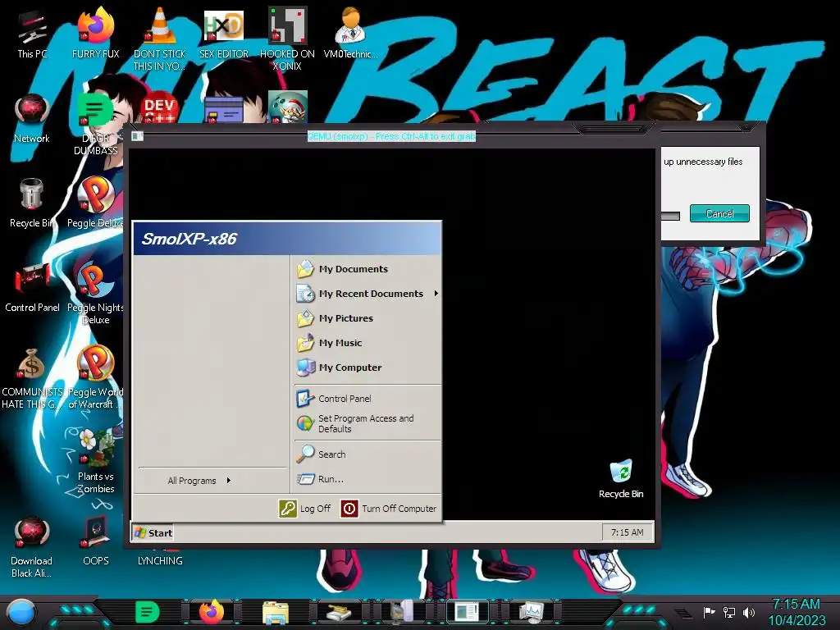Expand My Recent Documents submenu arrow
840x630 pixels.
[x=436, y=294]
